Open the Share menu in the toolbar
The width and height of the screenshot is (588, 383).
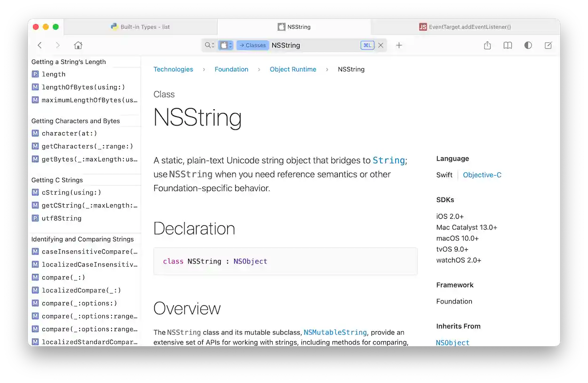(x=487, y=45)
